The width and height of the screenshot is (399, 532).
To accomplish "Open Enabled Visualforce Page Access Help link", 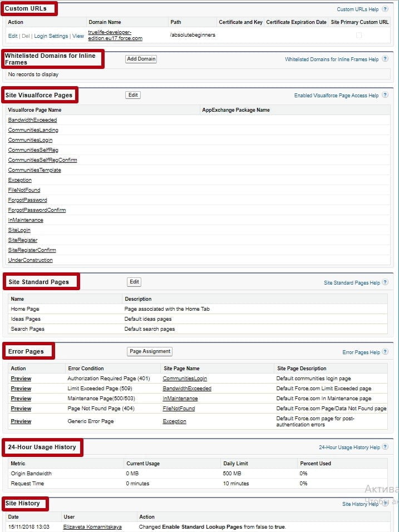I will [x=336, y=96].
